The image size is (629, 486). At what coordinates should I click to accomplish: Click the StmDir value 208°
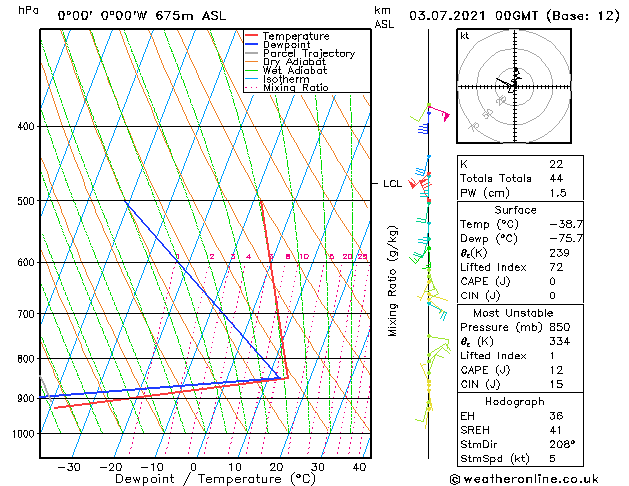pos(562,444)
